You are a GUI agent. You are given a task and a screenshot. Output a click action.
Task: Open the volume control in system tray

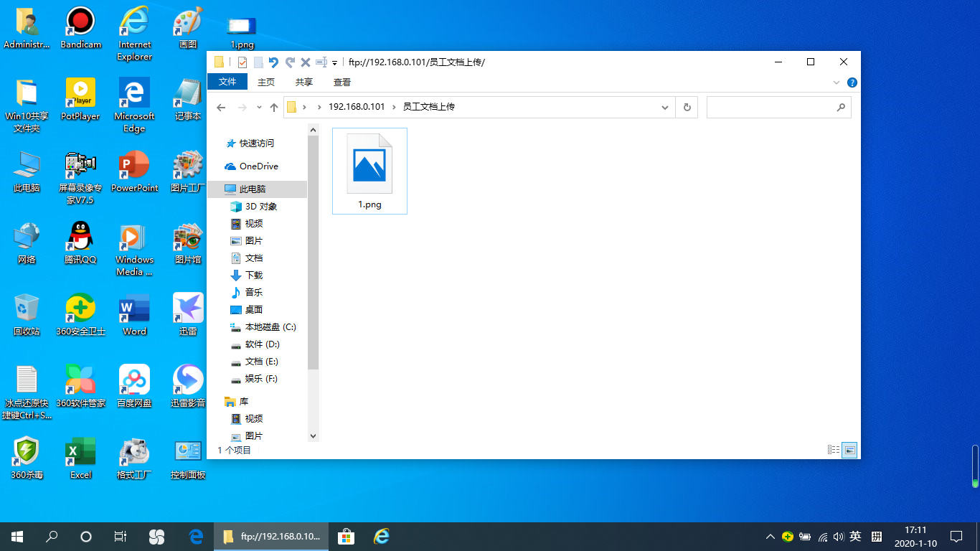[x=839, y=536]
